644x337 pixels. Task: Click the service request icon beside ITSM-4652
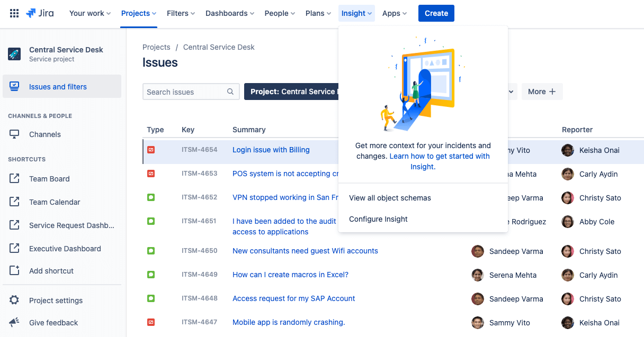[151, 197]
